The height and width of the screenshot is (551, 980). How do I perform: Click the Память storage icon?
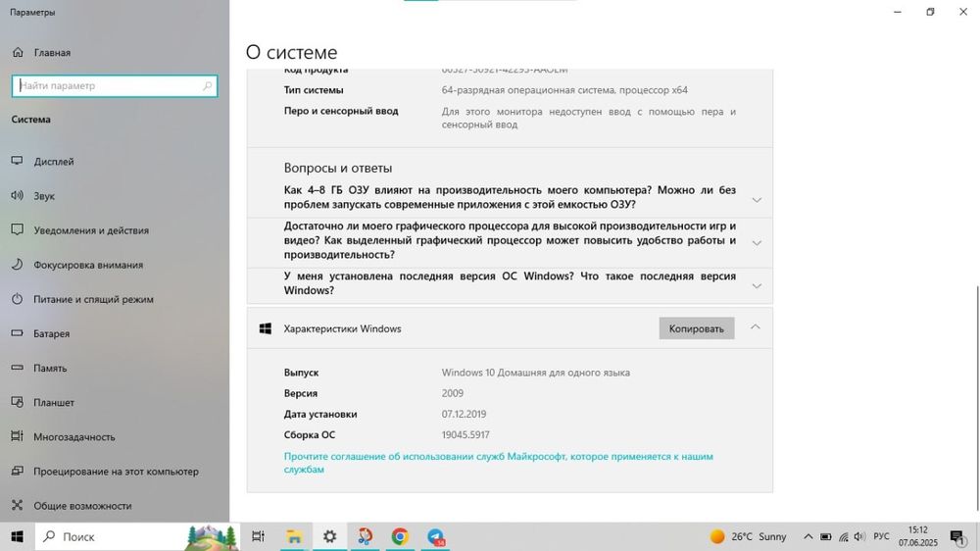(x=18, y=368)
